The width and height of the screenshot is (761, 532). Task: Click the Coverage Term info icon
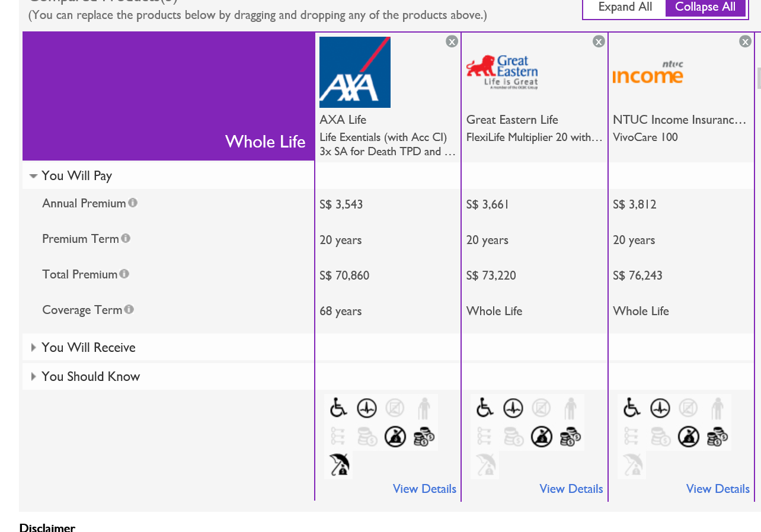129,309
